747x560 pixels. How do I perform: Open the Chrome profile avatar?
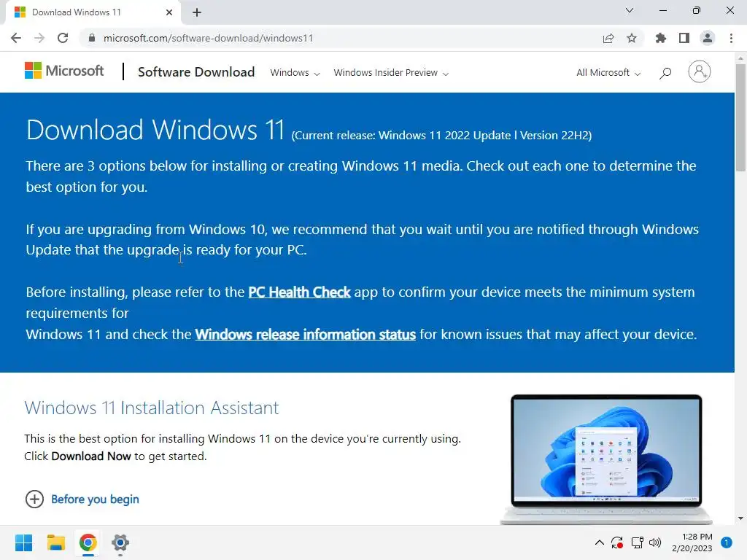coord(708,38)
